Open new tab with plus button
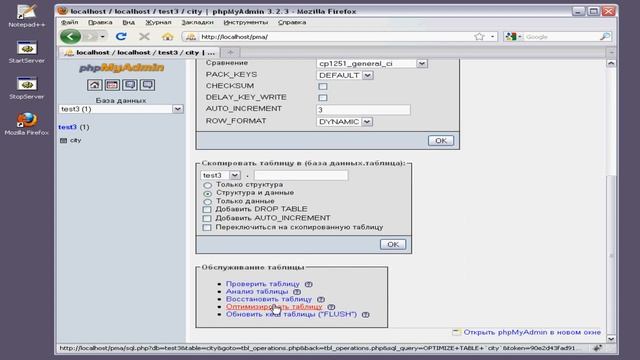This screenshot has height=360, width=640. tap(230, 53)
